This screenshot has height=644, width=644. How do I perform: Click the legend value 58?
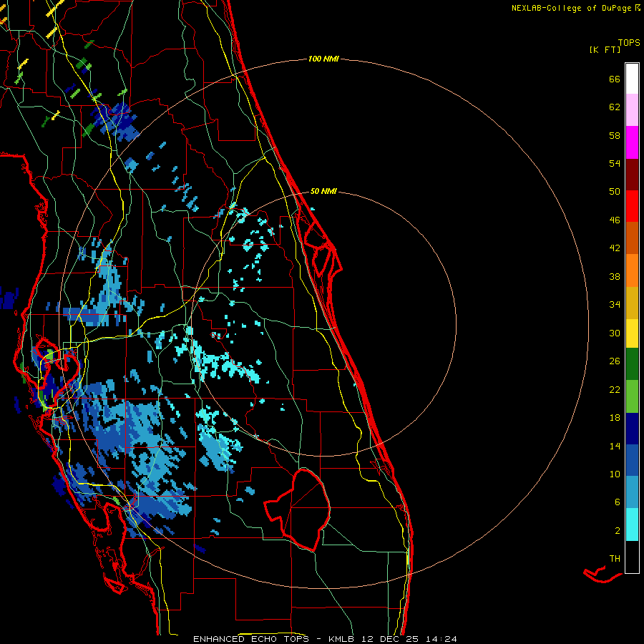[615, 135]
